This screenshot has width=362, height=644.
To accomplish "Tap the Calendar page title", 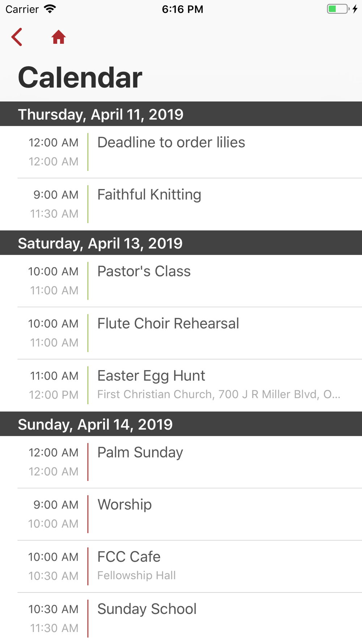I will 80,77.
